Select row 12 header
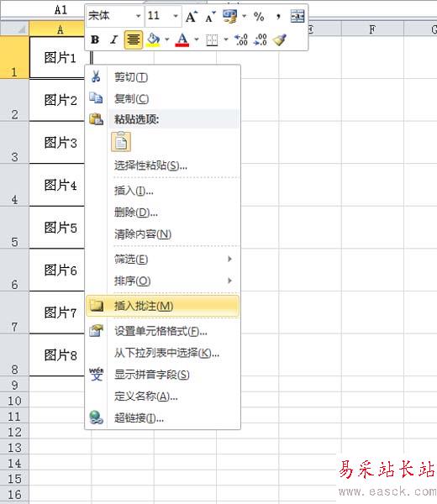 [x=14, y=432]
